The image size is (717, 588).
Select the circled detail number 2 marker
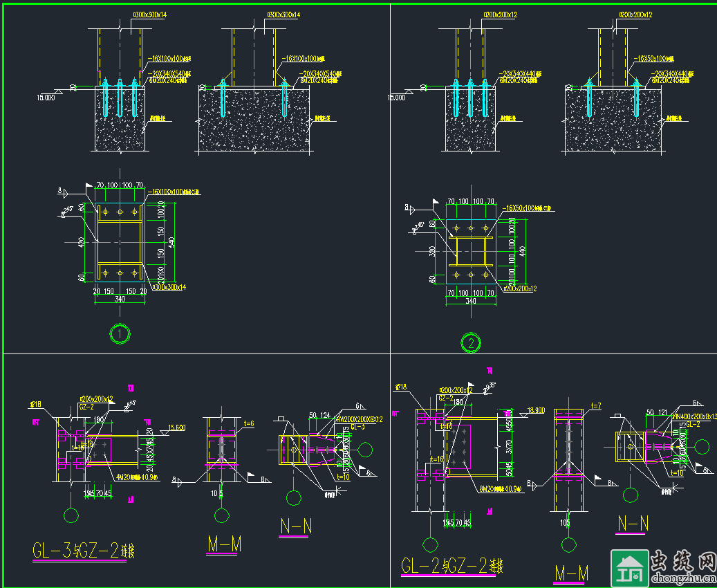[x=472, y=342]
